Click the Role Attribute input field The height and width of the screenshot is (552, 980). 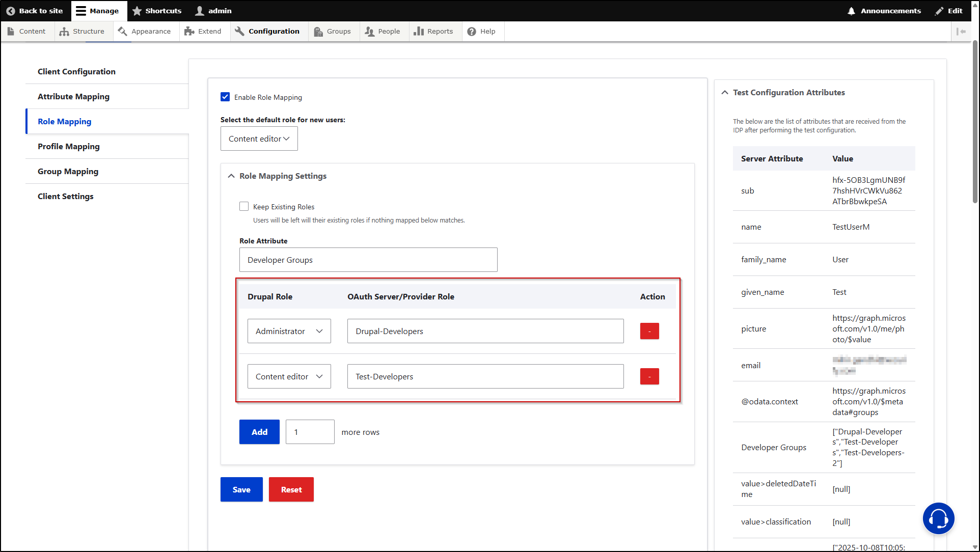(368, 260)
